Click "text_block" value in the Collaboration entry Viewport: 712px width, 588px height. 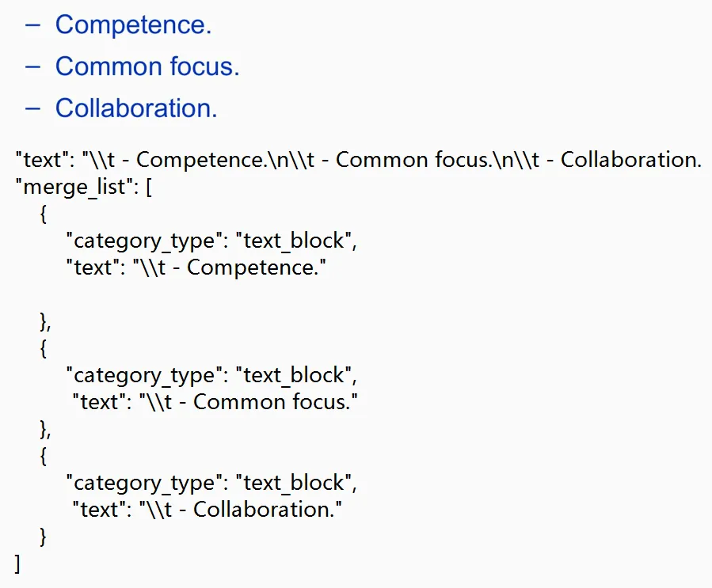[x=293, y=483]
